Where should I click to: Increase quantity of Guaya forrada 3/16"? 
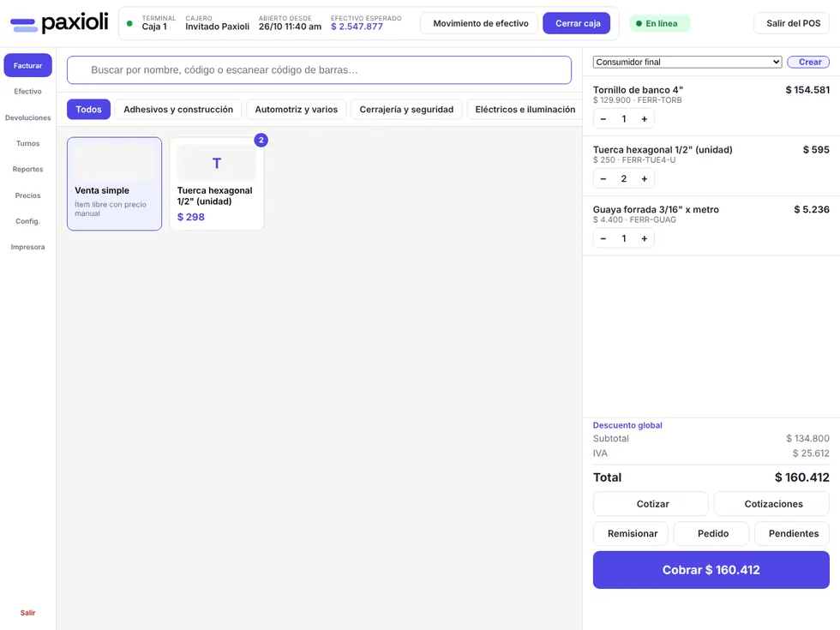coord(645,238)
